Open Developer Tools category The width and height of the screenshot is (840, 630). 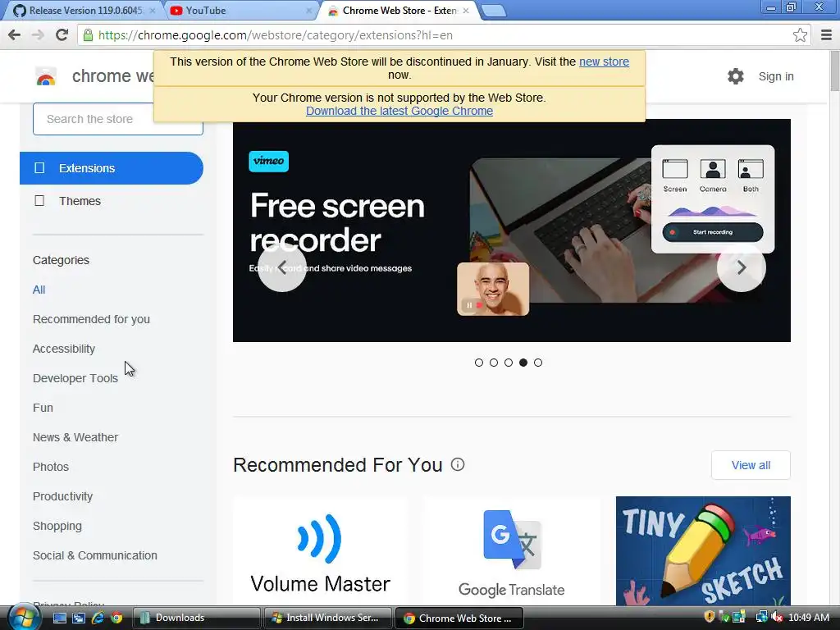(75, 378)
